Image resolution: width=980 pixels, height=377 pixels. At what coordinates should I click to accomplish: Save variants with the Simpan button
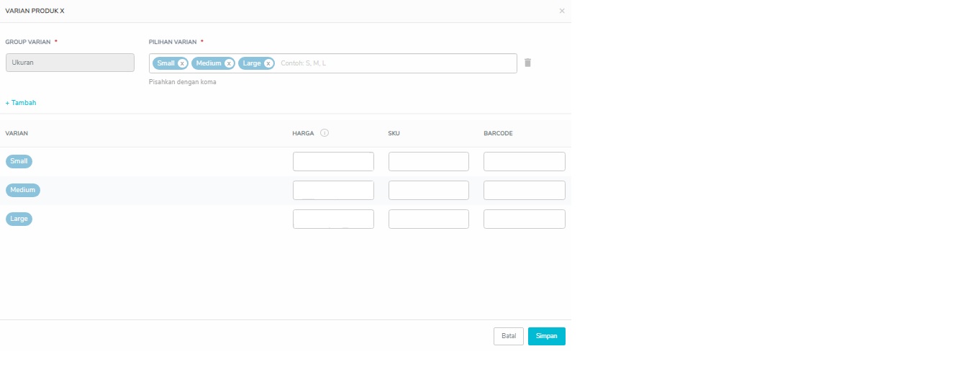click(x=546, y=336)
